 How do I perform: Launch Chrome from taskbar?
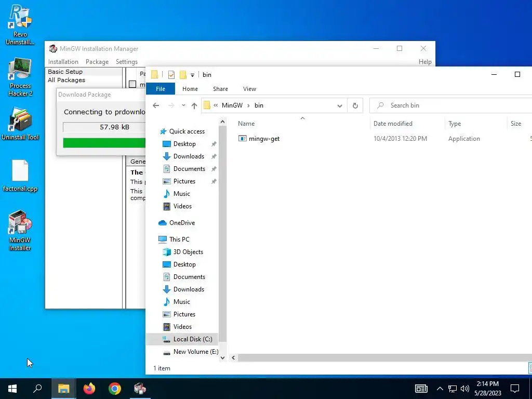[115, 389]
